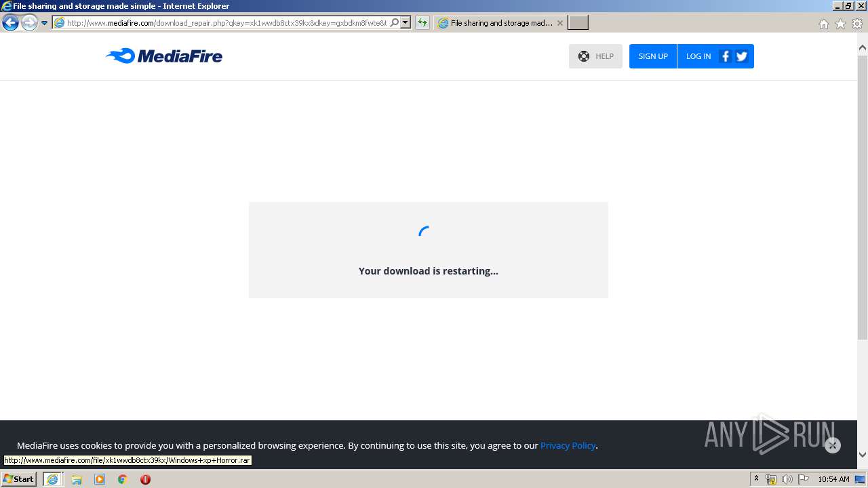This screenshot has width=868, height=488.
Task: Click the Home icon in Internet Explorer
Action: (823, 24)
